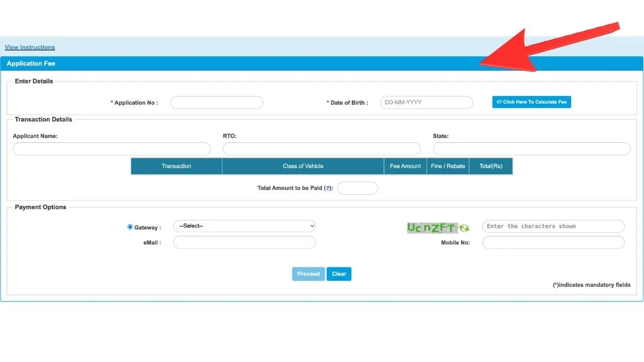Viewport: 644px width, 362px height.
Task: Click the captcha characters input field
Action: tap(553, 226)
